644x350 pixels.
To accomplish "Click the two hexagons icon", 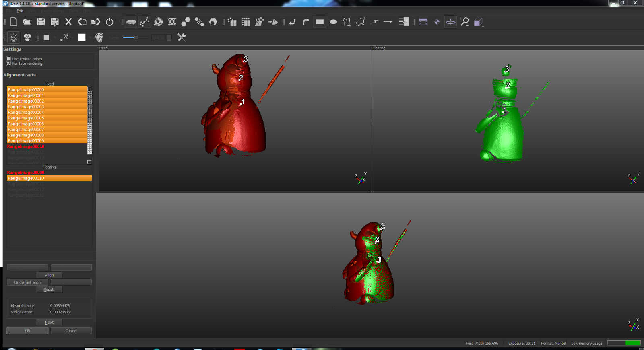I will pos(186,22).
